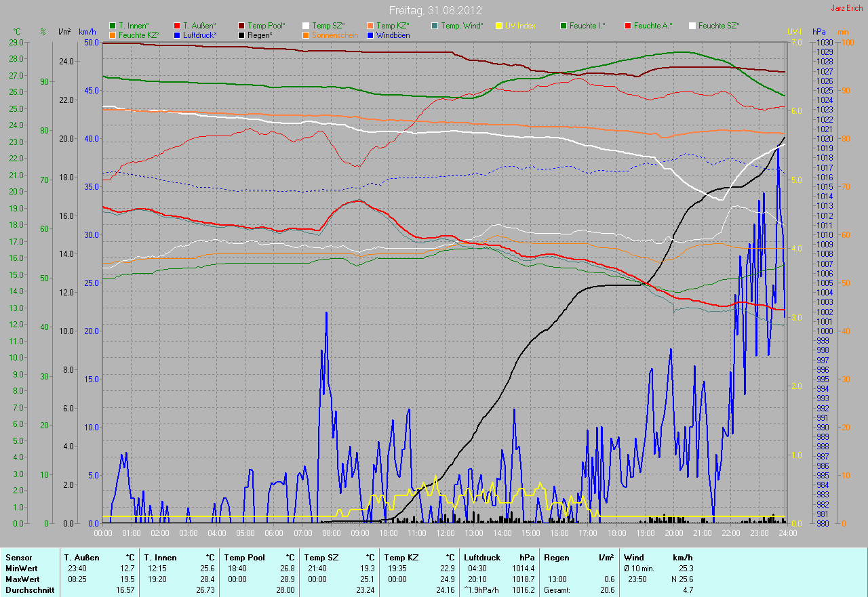The image size is (868, 597).
Task: Click the 'MinWert' row label
Action: (21, 568)
